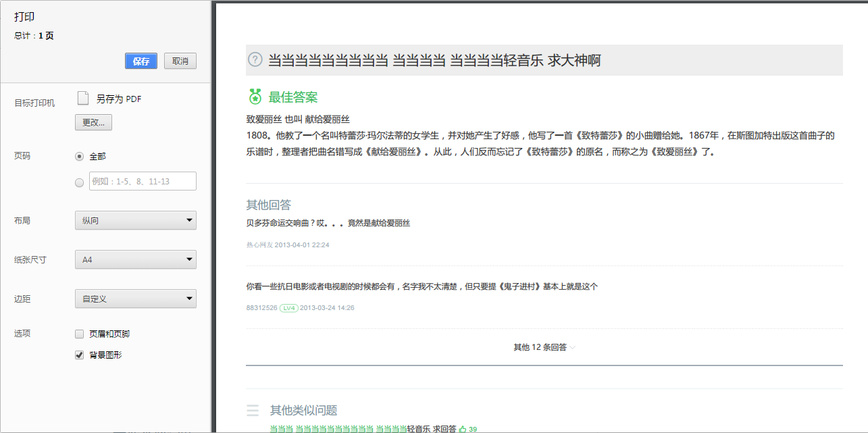Click the thumbs-up icon showing 39
Screen dimensions: 868x433
464,429
